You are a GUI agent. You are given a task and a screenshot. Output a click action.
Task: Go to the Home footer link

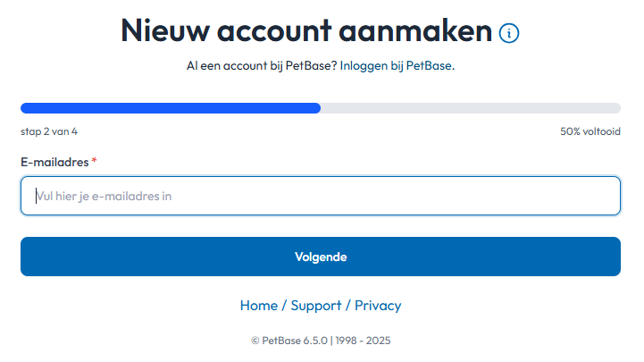pos(258,305)
